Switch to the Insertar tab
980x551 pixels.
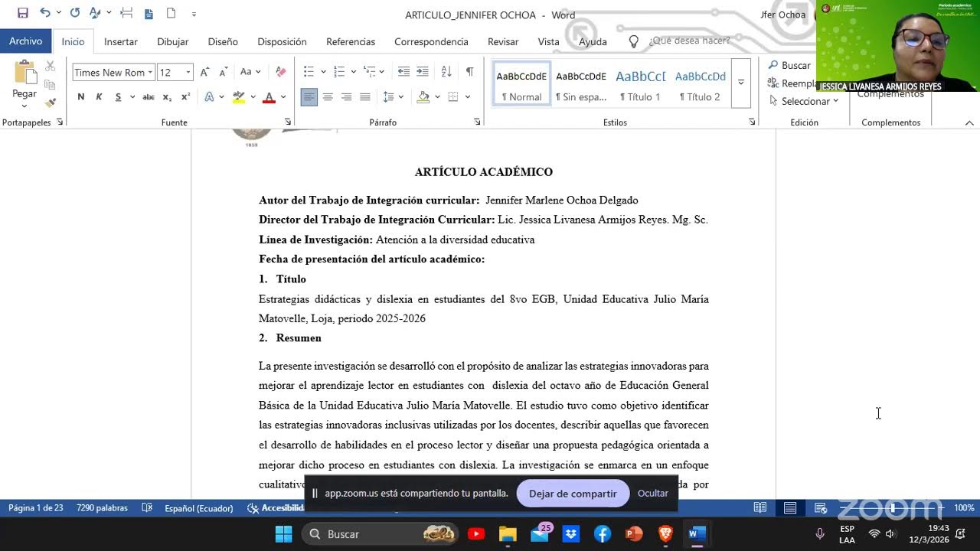point(121,42)
